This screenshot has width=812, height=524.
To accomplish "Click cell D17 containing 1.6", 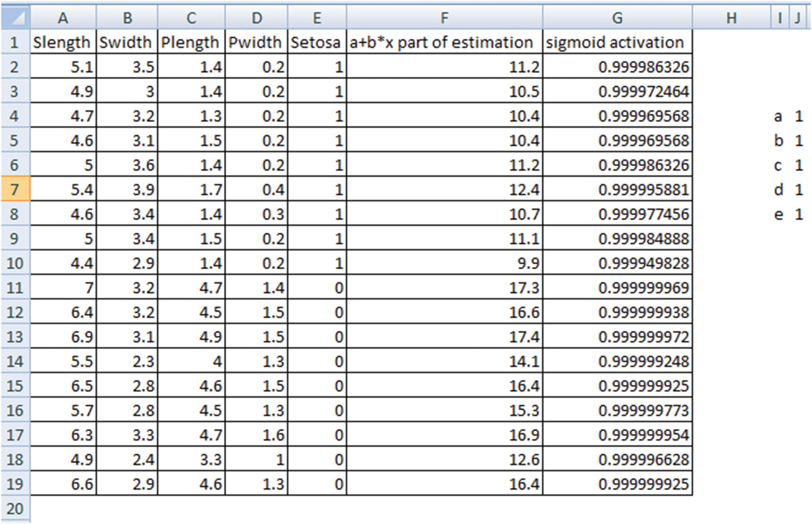I will 256,435.
